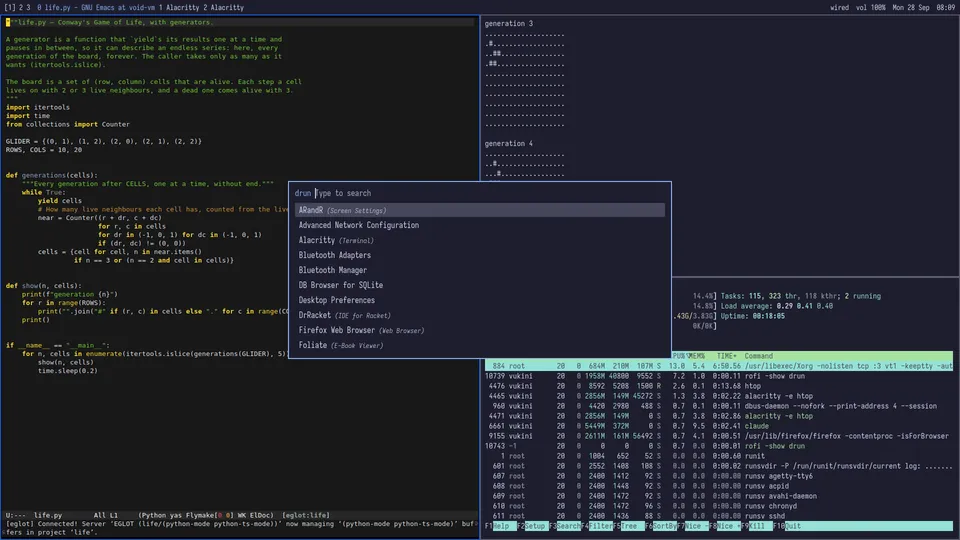Select the runsvdir process row in htop
The width and height of the screenshot is (960, 540).
[719, 466]
